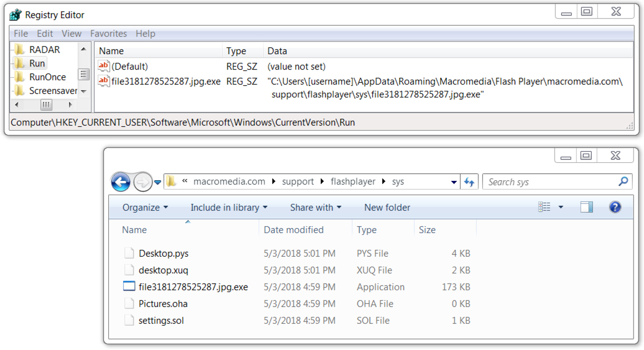644x350 pixels.
Task: Open the Favorites menu in Registry Editor
Action: pos(108,34)
